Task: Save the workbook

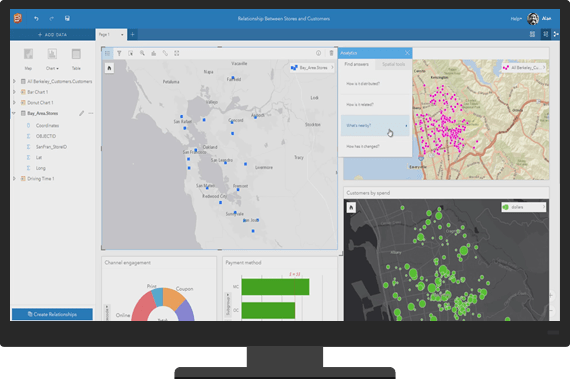Action: tap(67, 18)
